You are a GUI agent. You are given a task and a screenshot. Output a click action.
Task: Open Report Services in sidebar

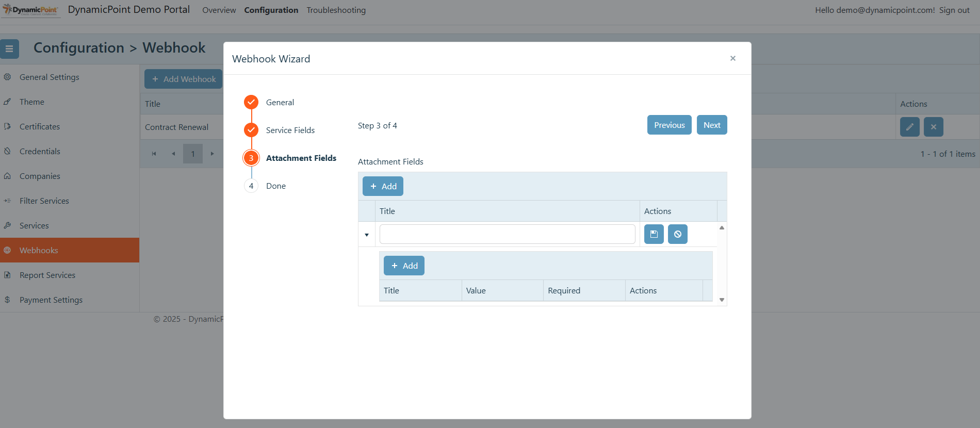[x=70, y=275]
